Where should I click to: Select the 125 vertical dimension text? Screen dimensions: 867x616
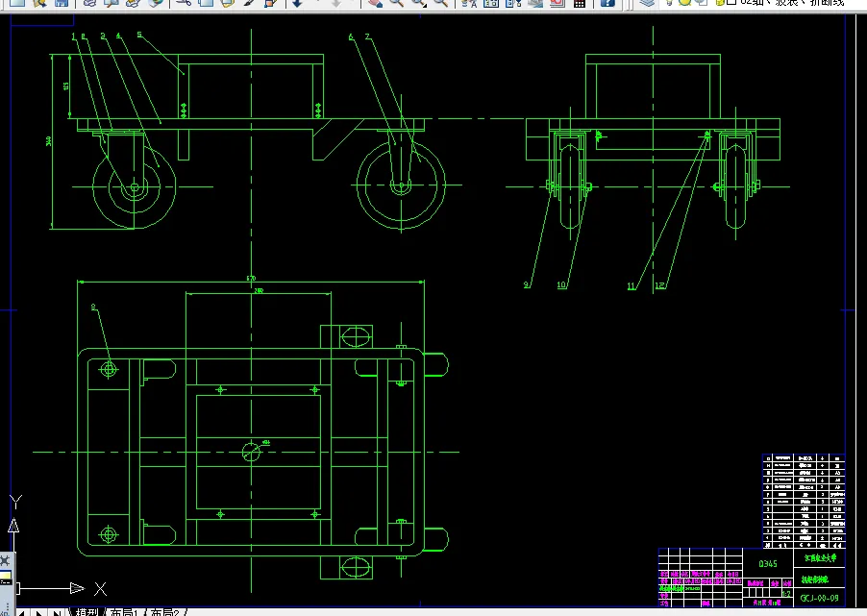coord(66,86)
